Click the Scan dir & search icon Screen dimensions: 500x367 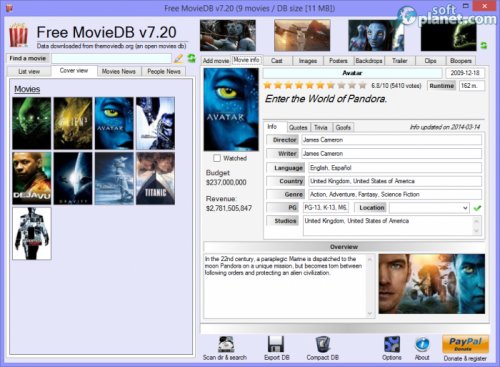tap(226, 344)
